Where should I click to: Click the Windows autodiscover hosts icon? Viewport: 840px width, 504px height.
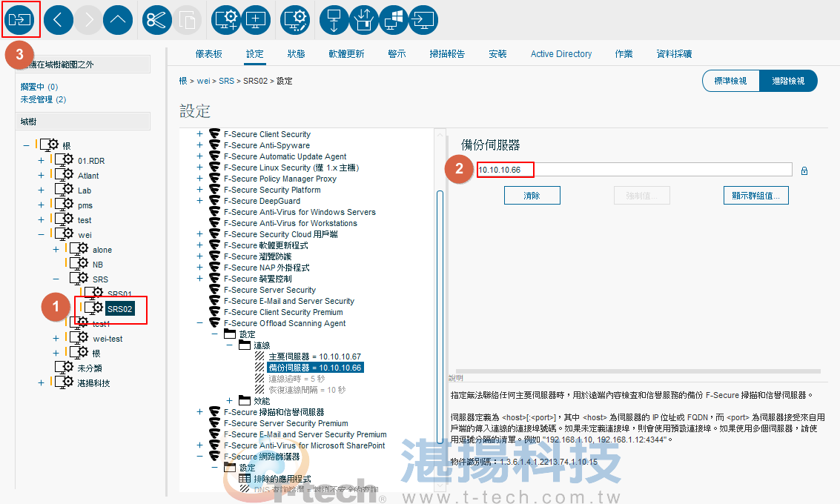394,20
